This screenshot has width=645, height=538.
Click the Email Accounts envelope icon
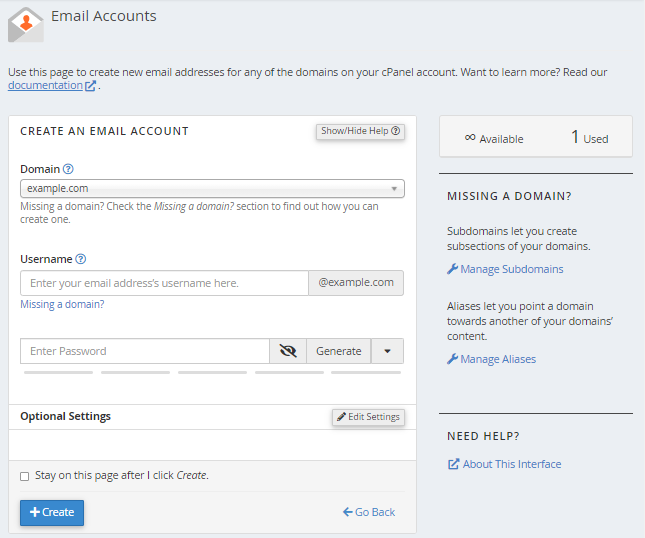pos(26,24)
